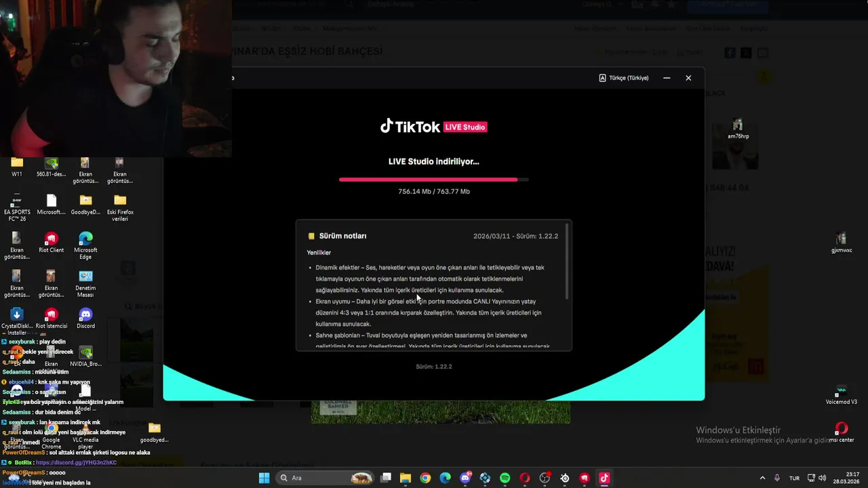
Task: Select the Voicemod V3 desktop shortcut
Action: (842, 394)
